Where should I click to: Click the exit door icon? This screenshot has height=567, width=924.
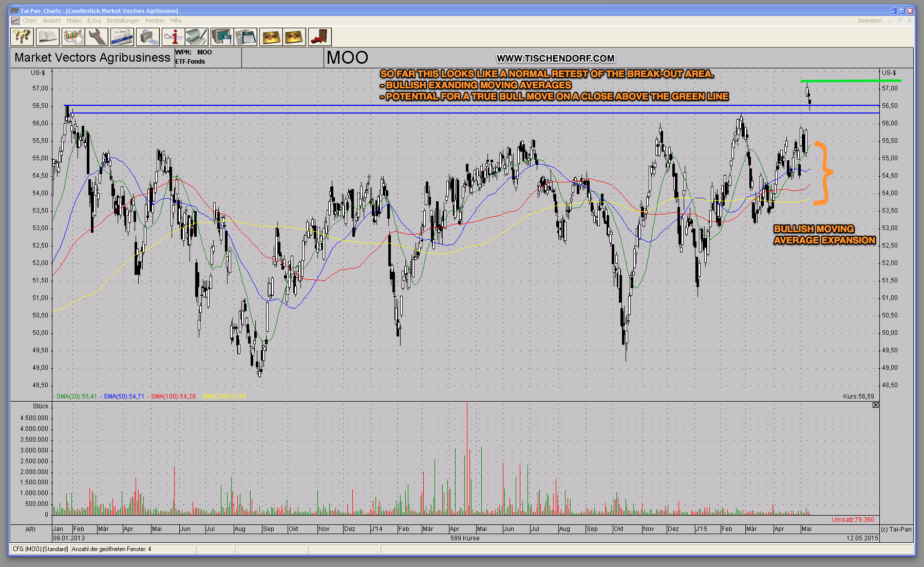point(319,37)
